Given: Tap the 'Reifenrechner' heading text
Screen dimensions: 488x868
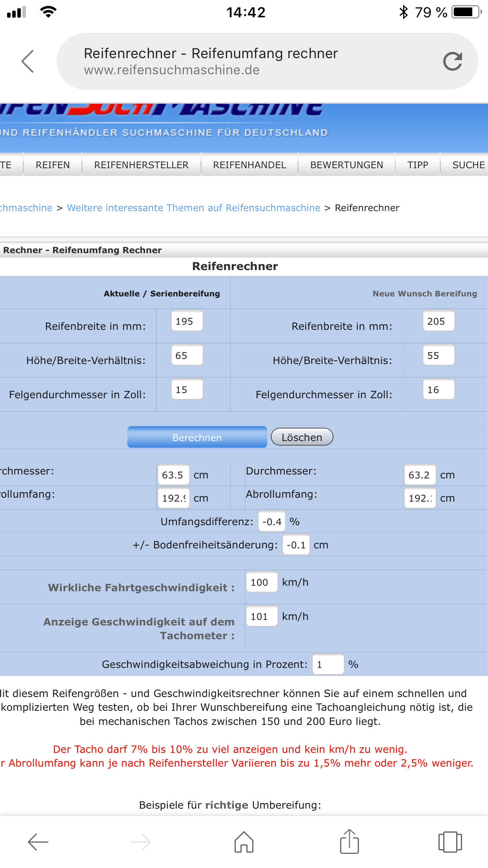Looking at the screenshot, I should tap(235, 266).
